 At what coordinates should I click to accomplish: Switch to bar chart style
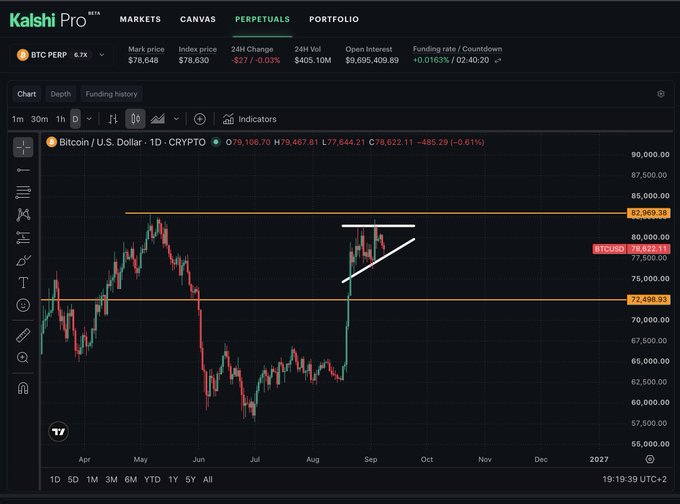[x=113, y=119]
